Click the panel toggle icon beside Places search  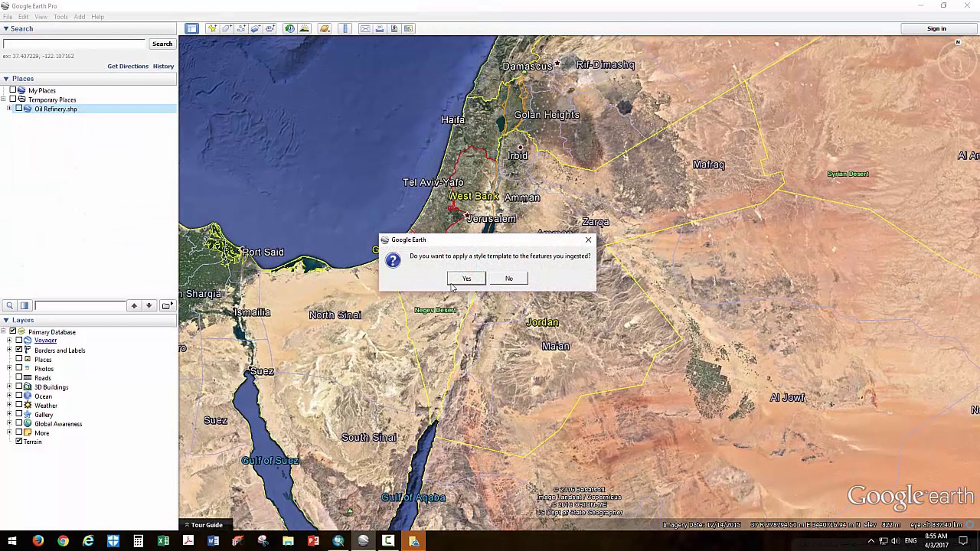(24, 305)
